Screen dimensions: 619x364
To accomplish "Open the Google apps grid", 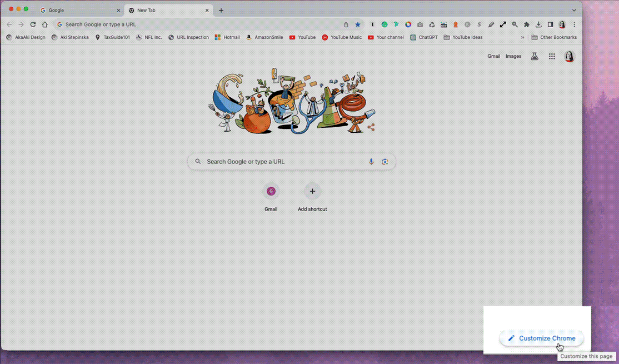I will coord(552,57).
